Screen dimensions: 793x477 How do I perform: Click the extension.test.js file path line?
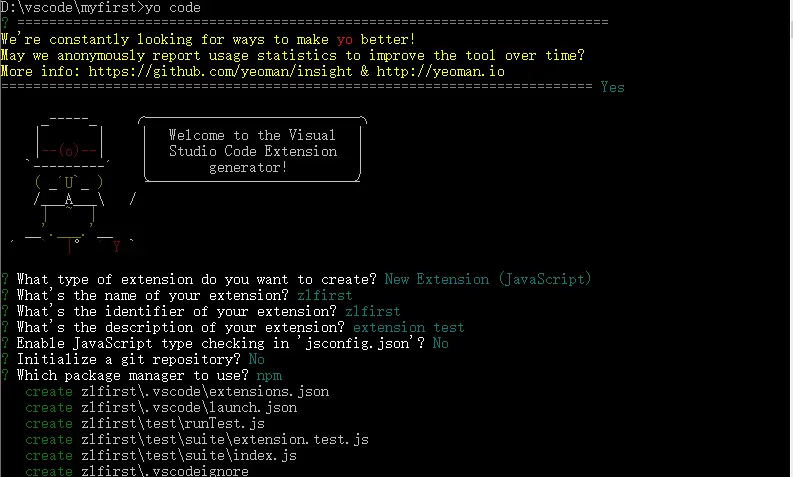[197, 440]
